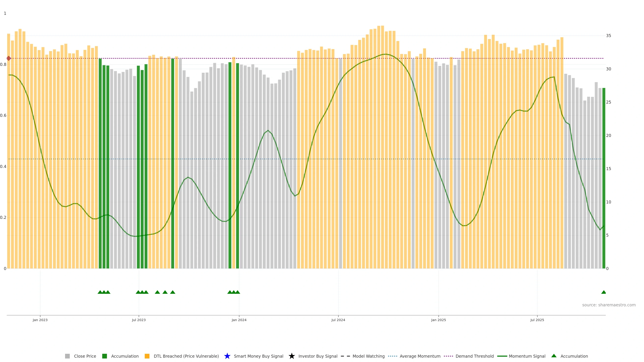Click the green triangle icon in the legend

pos(554,356)
